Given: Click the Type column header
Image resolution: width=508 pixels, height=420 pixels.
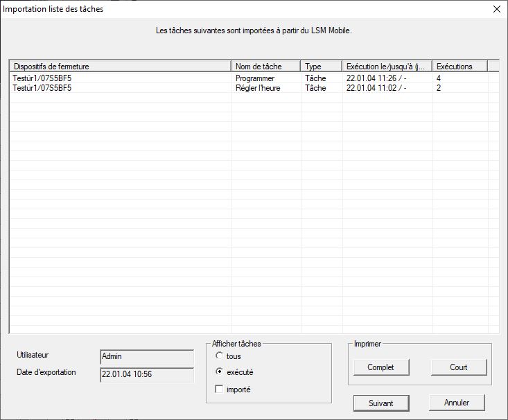Looking at the screenshot, I should [321, 67].
